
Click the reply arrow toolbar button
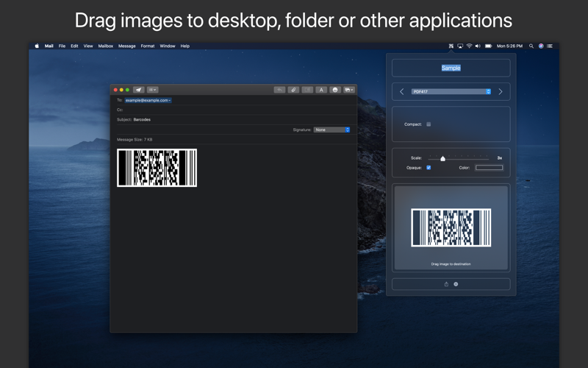[x=279, y=90]
